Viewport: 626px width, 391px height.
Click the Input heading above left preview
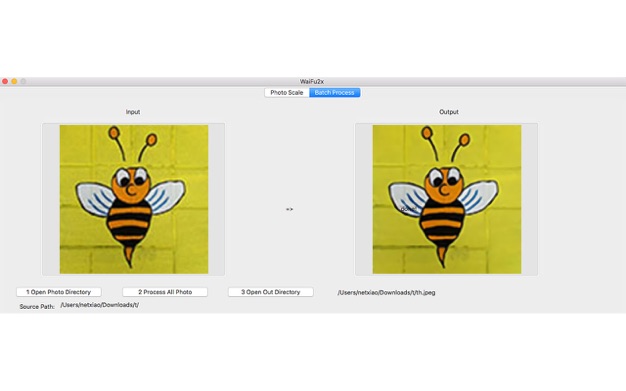[133, 112]
